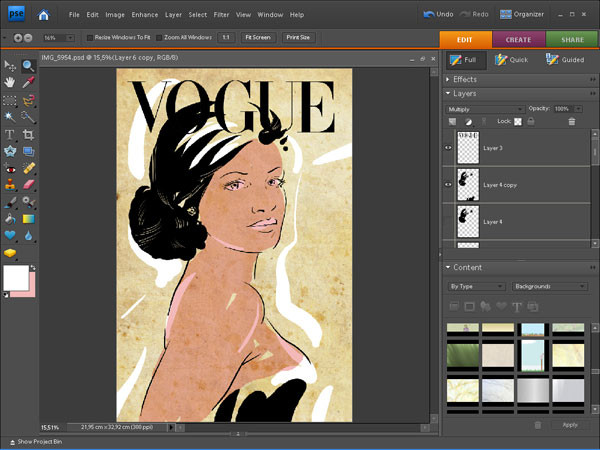
Task: Click the 1:1 zoom button
Action: tap(226, 38)
